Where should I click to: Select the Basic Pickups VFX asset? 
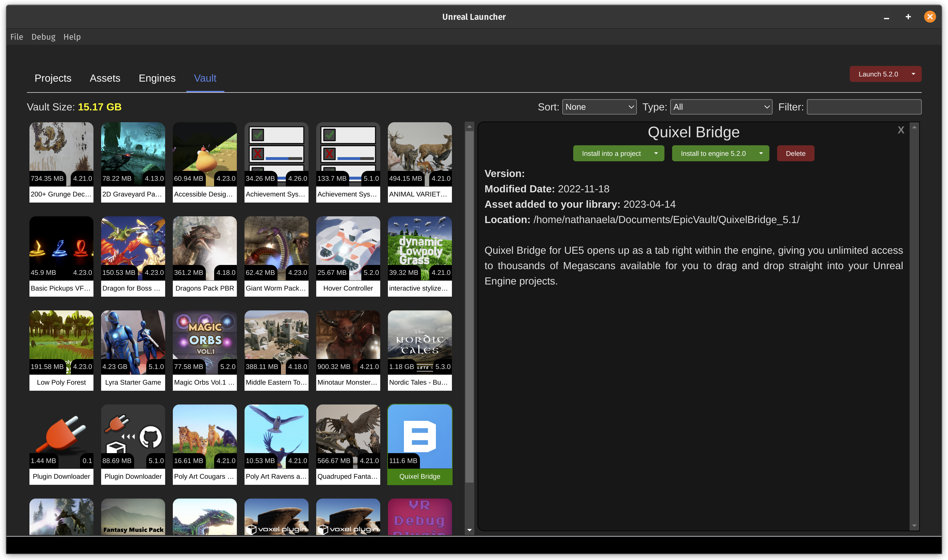tap(61, 256)
